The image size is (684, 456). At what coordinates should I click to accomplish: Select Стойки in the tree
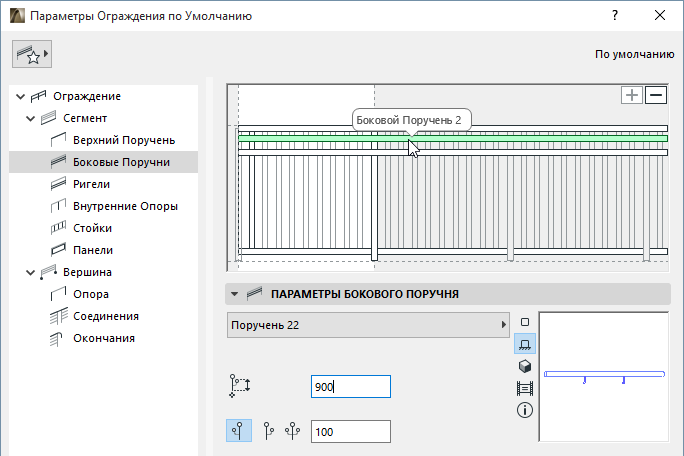(92, 228)
